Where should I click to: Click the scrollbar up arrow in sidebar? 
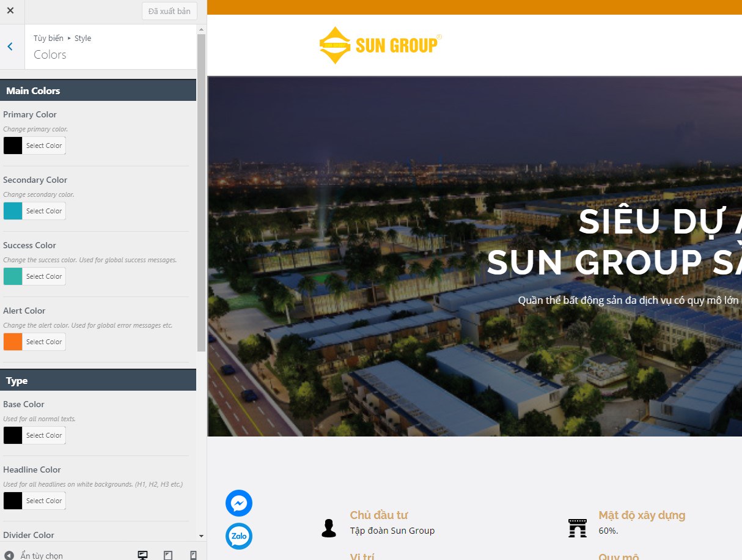click(x=202, y=29)
